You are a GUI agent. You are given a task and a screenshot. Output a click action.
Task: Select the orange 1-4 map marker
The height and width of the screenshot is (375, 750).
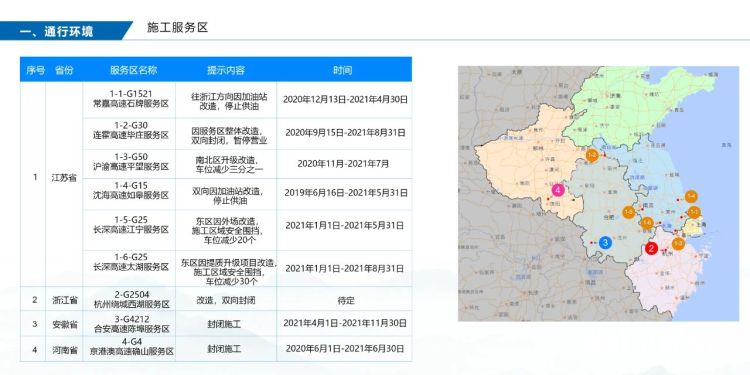[x=691, y=196]
